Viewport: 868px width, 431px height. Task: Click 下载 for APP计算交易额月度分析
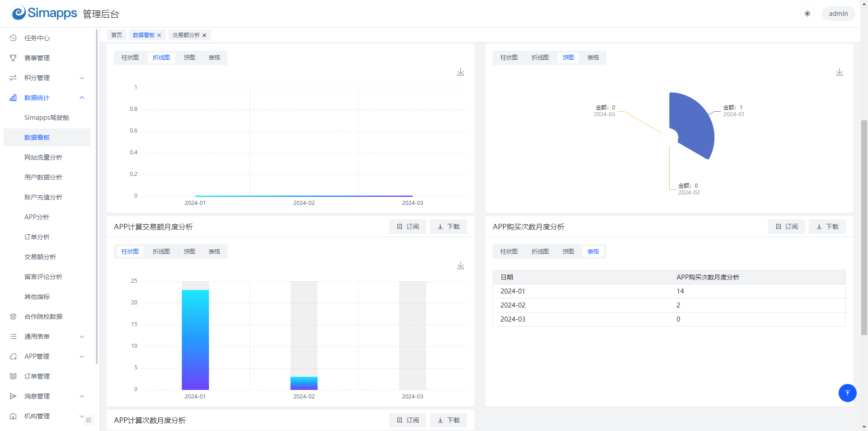(448, 227)
